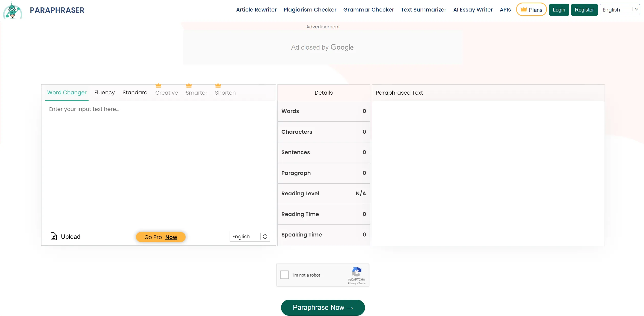Screen dimensions: 644x316
Task: Switch to the Standard tab
Action: click(x=135, y=93)
